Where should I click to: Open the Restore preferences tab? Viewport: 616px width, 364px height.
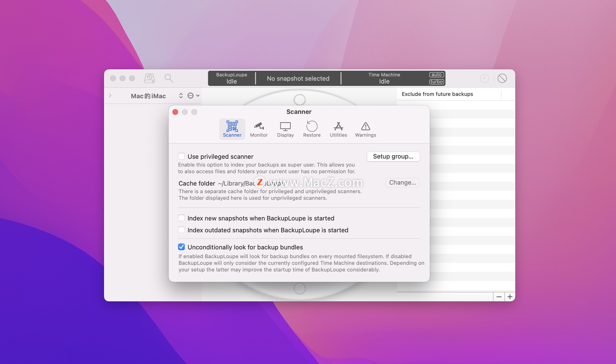pos(312,129)
